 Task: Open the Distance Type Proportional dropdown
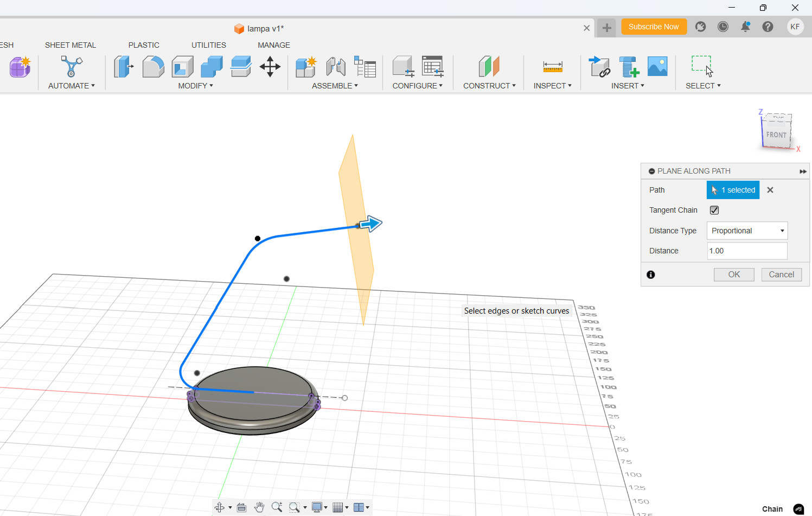tap(747, 231)
